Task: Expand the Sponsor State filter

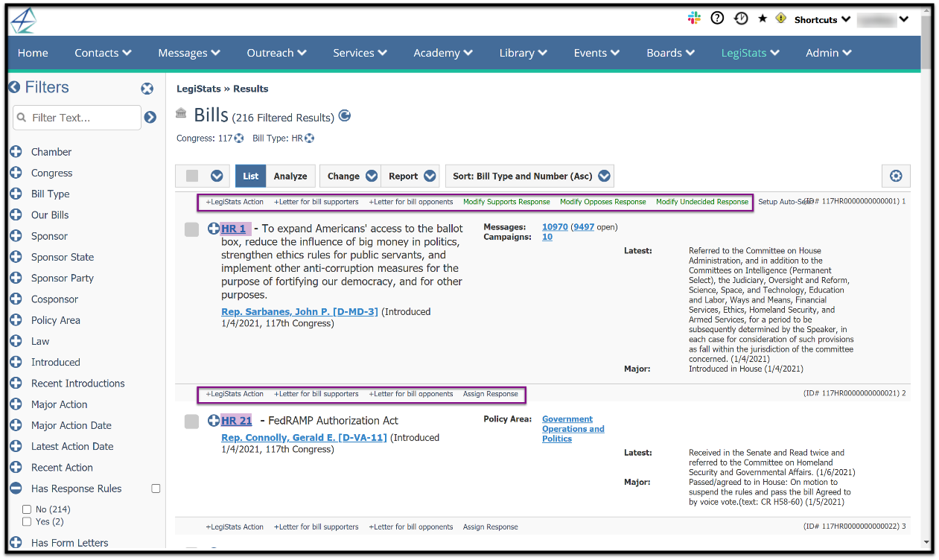Action: click(16, 257)
